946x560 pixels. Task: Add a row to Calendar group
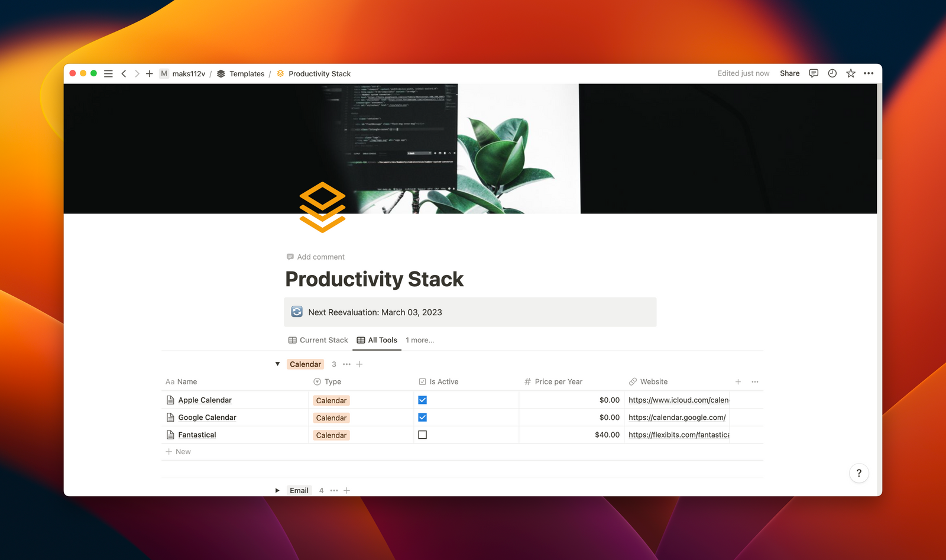click(x=359, y=364)
